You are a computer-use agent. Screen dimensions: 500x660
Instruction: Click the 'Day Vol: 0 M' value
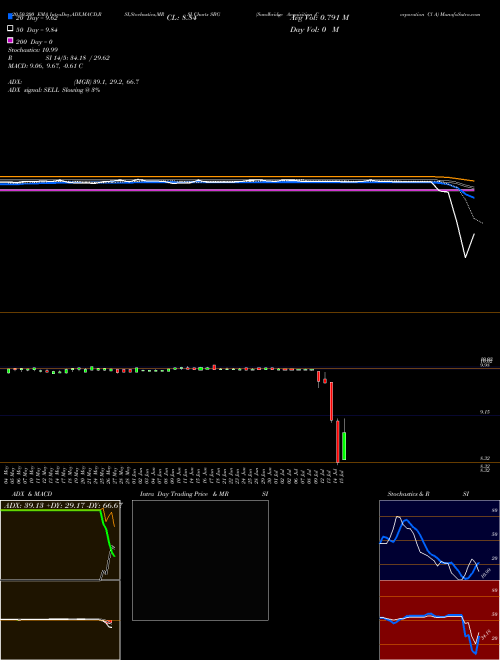pos(314,30)
